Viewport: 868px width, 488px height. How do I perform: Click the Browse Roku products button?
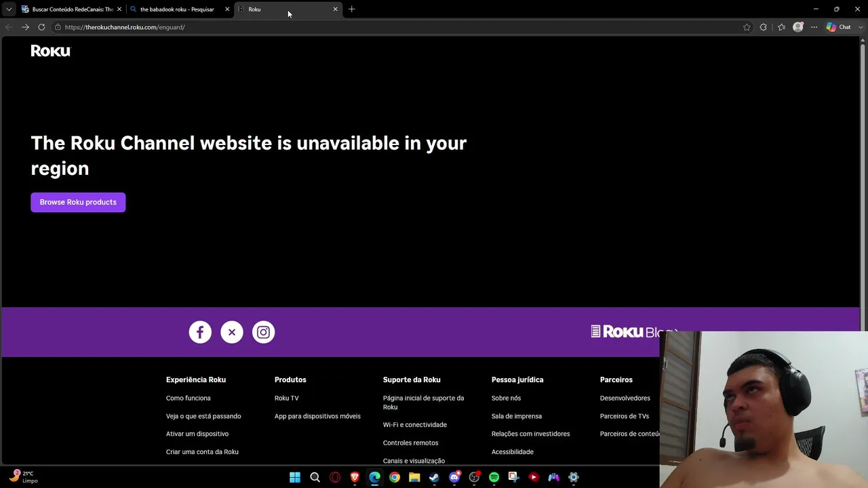(x=78, y=202)
